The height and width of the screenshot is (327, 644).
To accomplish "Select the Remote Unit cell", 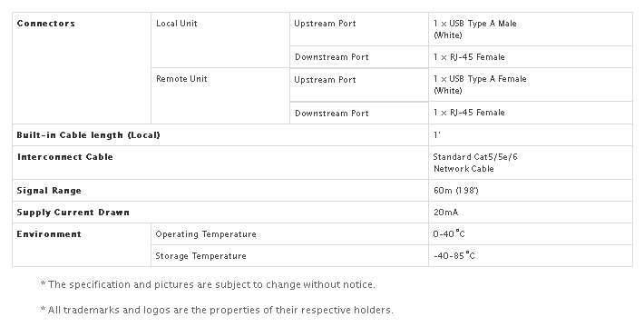I will (x=220, y=96).
